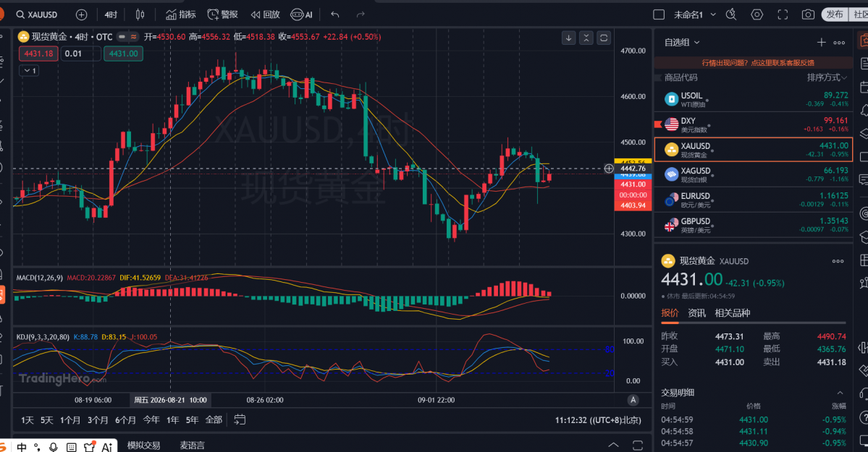Open the 未命名1 layout dropdown
Viewport: 868px width, 452px height.
[x=695, y=14]
